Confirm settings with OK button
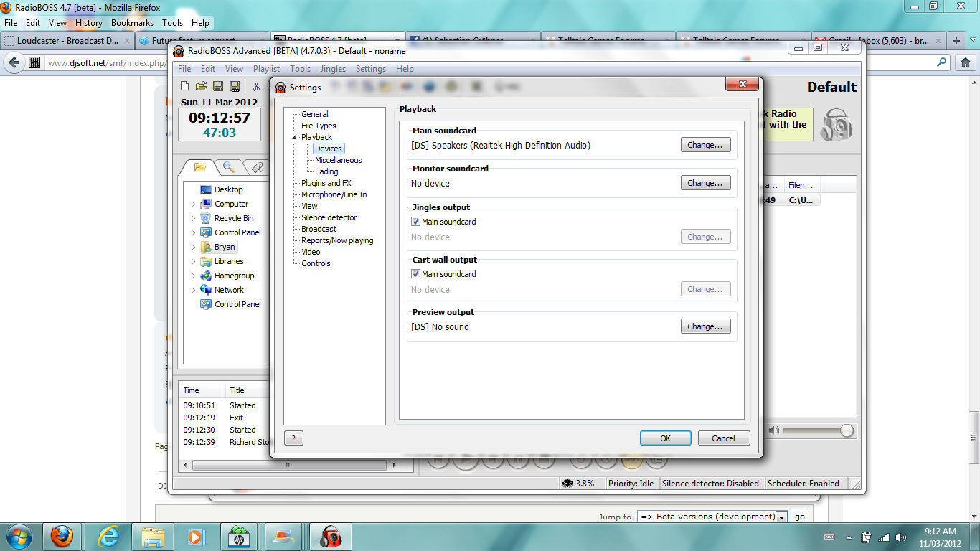980x551 pixels. [x=666, y=438]
